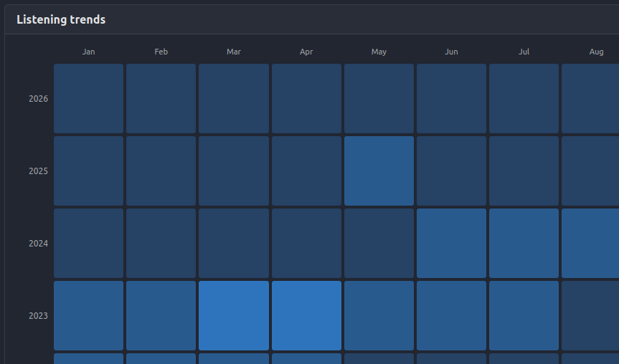Viewport: 619px width, 364px height.
Task: Select the June 2026 heatmap cell
Action: (451, 99)
